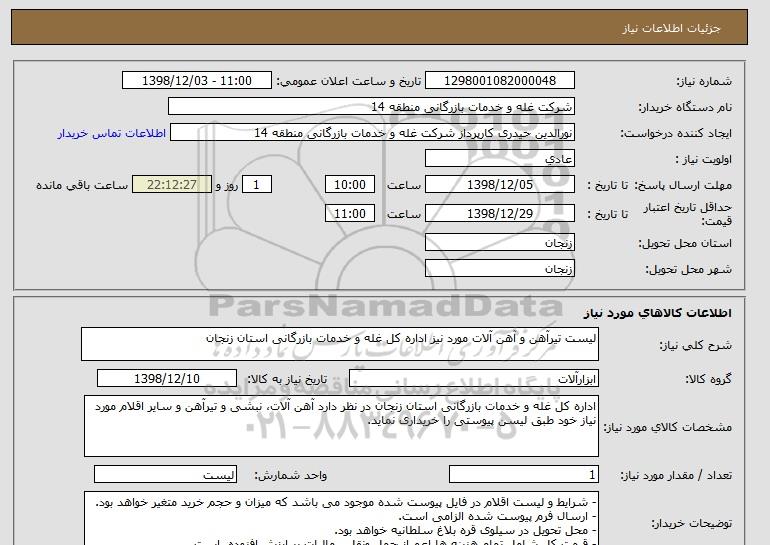Click the اطلاعات کالاهای مورد نیاز section heading
Viewport: 770px width, 545px height.
658,313
